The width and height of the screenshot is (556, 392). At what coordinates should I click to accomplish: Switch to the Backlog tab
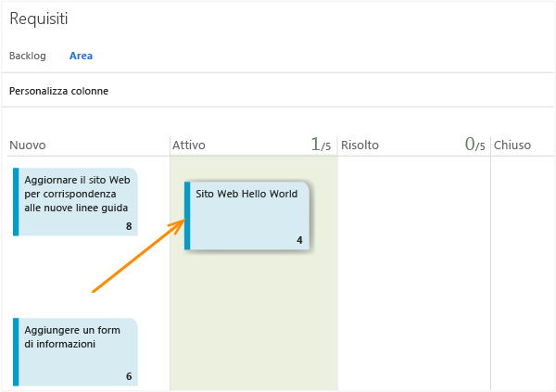tap(27, 56)
